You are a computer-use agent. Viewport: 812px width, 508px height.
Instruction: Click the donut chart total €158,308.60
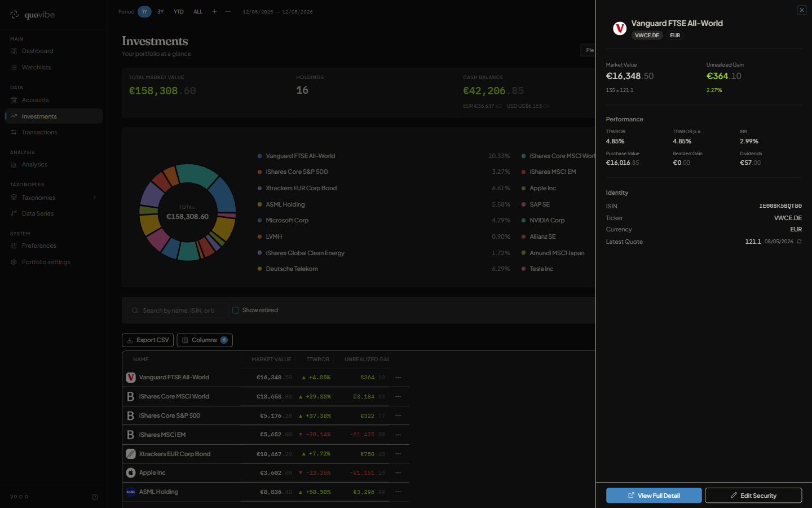pos(187,217)
